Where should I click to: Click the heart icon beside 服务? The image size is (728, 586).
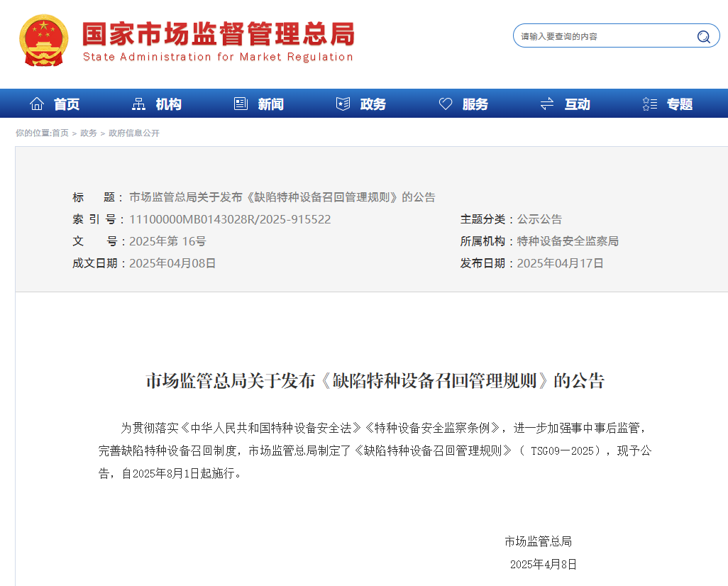tap(446, 104)
